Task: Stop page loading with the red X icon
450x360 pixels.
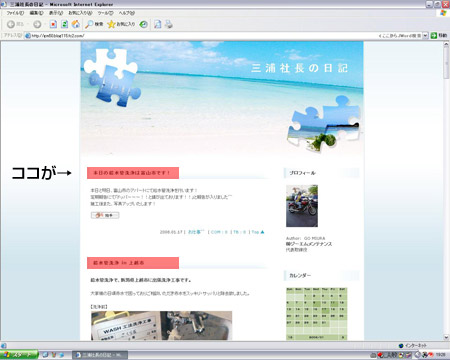Action: (53, 24)
